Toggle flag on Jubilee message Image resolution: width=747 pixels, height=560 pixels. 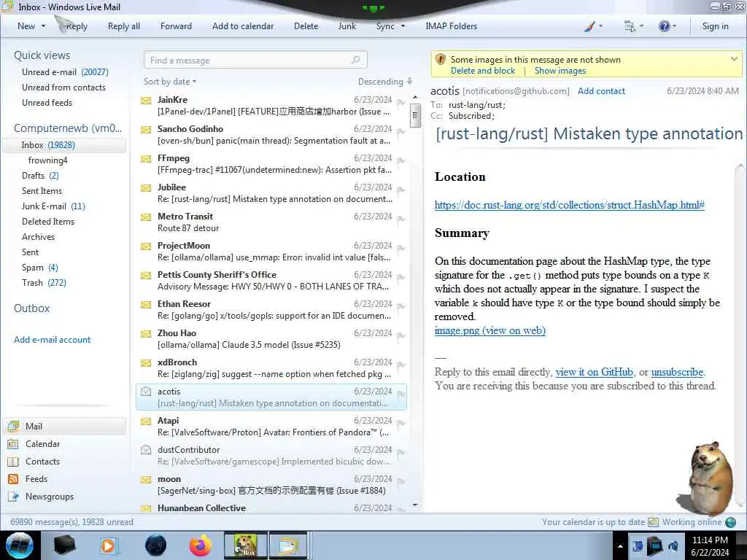tap(400, 190)
